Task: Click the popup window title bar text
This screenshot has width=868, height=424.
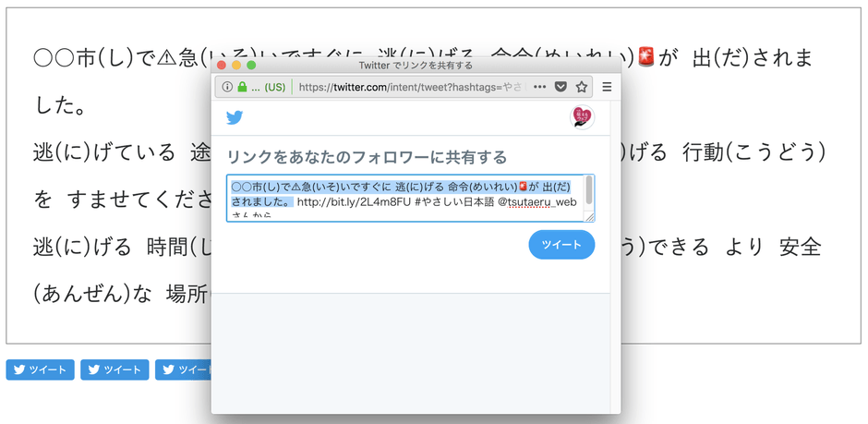Action: tap(416, 66)
